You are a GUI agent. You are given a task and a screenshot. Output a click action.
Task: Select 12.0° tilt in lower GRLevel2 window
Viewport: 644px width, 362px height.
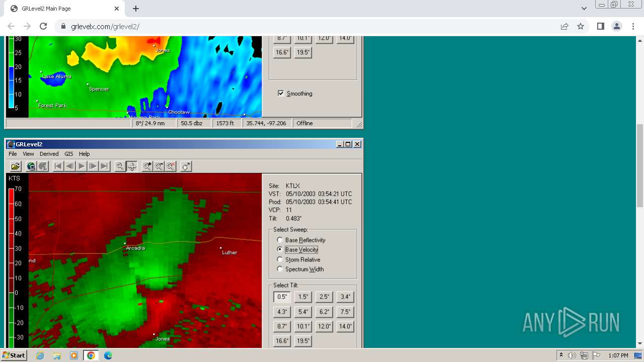[324, 326]
